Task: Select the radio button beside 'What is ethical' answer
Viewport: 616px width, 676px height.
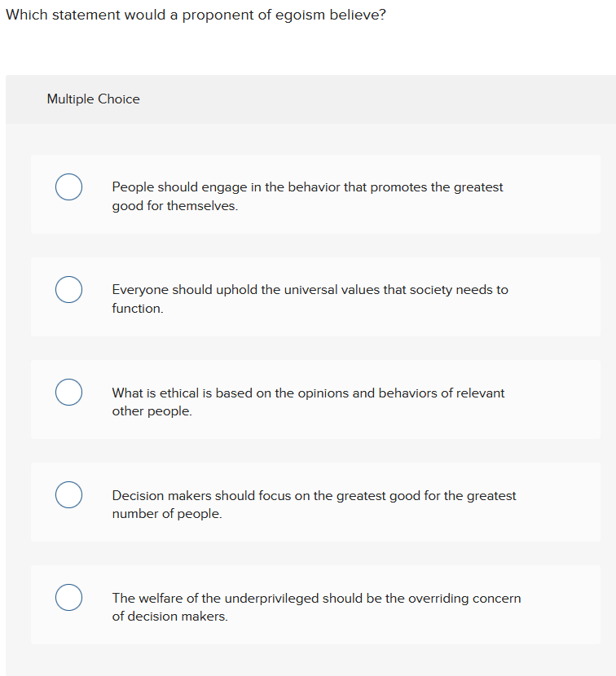Action: (x=68, y=392)
